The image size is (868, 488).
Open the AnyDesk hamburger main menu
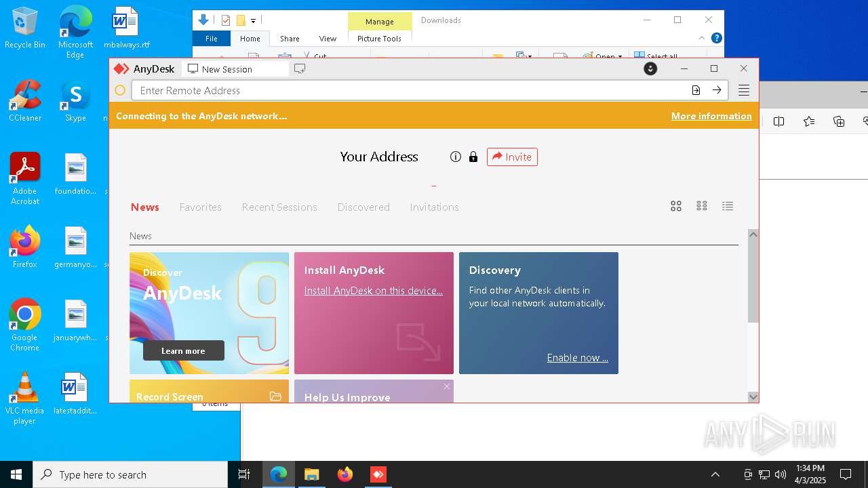[x=744, y=90]
